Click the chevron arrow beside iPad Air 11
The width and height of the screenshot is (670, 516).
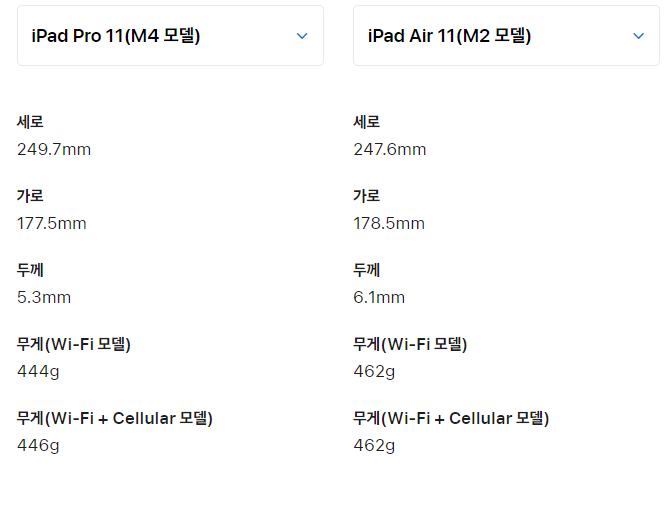[639, 36]
